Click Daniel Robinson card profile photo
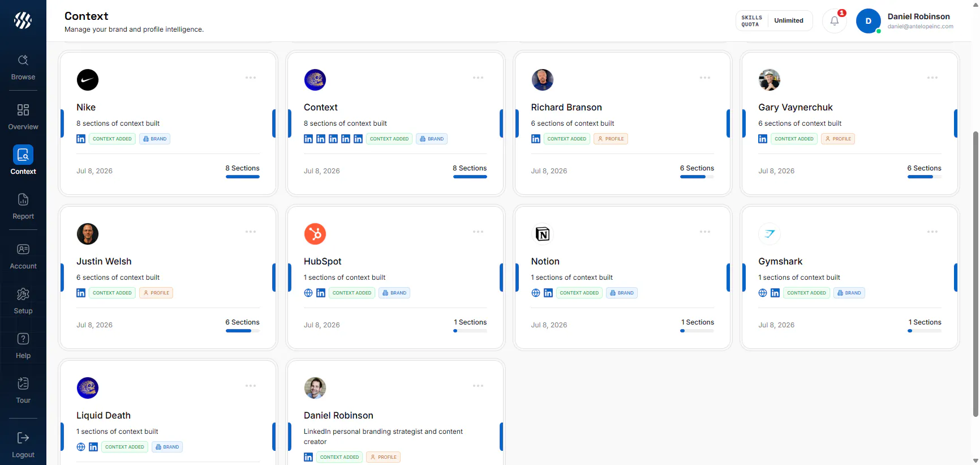The width and height of the screenshot is (980, 465). (315, 388)
